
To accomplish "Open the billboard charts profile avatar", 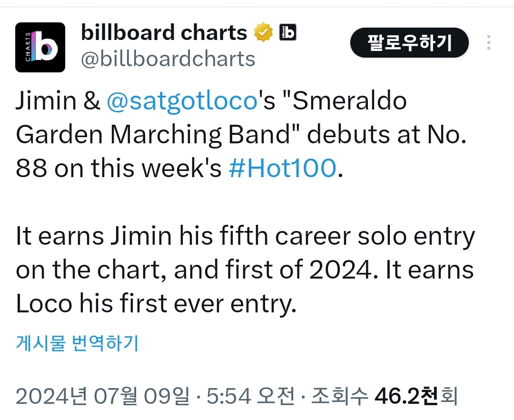I will coord(40,47).
